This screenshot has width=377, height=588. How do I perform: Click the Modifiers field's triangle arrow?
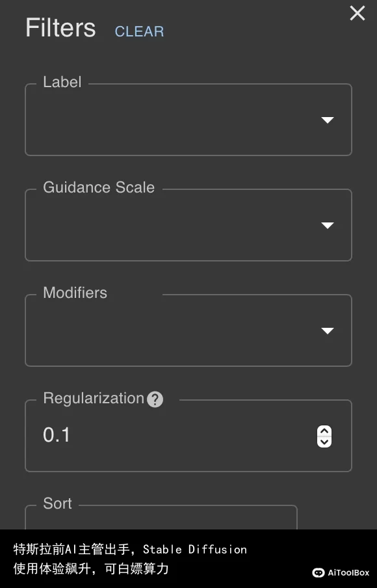(x=328, y=330)
